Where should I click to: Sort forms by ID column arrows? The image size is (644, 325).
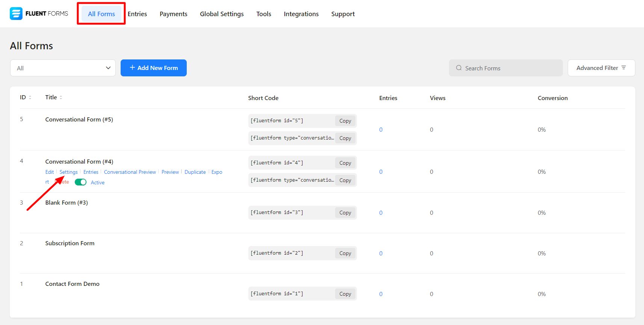tap(30, 97)
